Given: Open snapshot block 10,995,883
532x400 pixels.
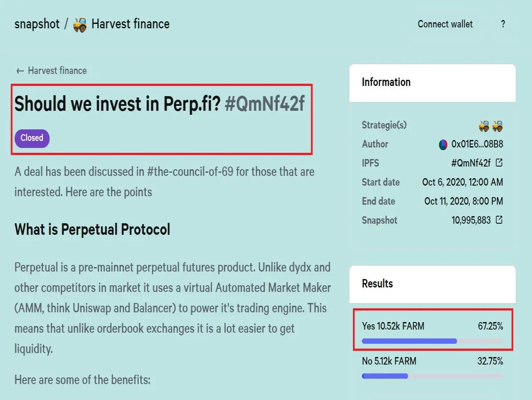Looking at the screenshot, I should point(471,220).
